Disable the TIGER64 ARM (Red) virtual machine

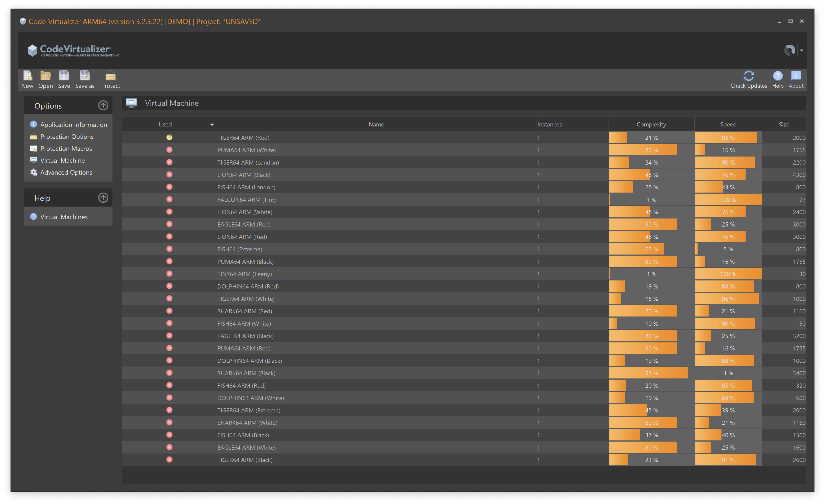(x=169, y=137)
